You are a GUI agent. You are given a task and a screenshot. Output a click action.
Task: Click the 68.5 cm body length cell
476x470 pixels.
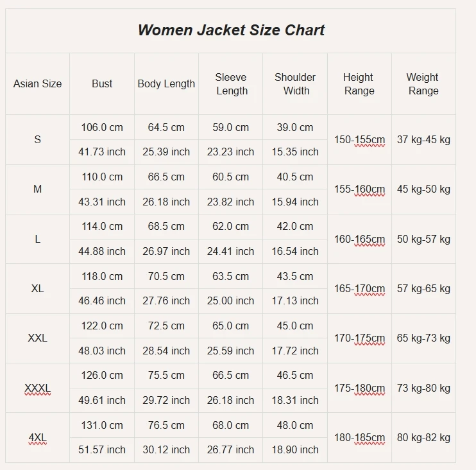(x=166, y=226)
